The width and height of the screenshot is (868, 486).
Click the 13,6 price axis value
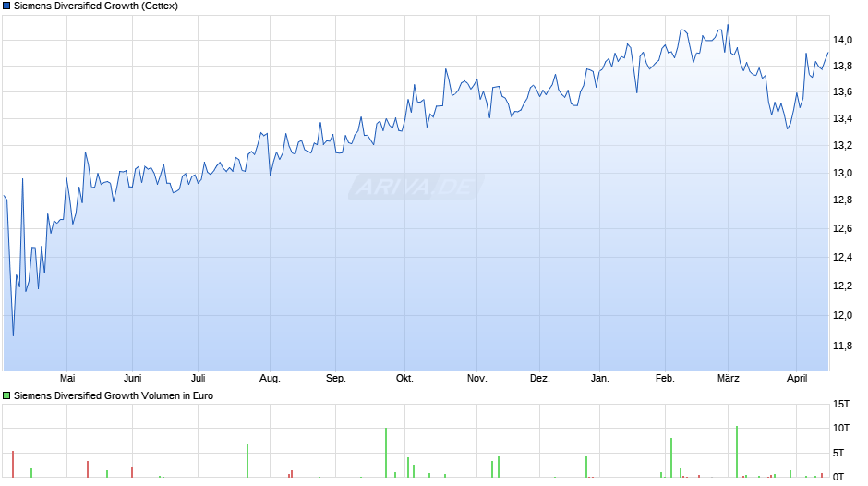[x=842, y=92]
